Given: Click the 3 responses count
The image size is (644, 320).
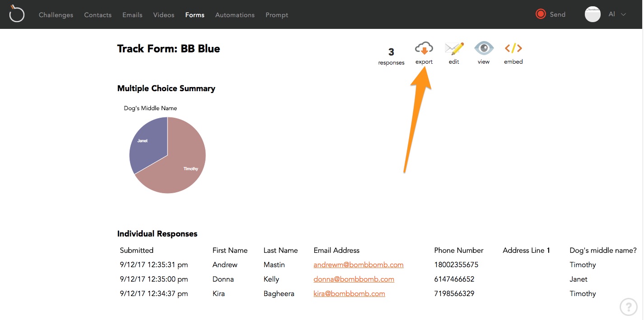Looking at the screenshot, I should 391,56.
